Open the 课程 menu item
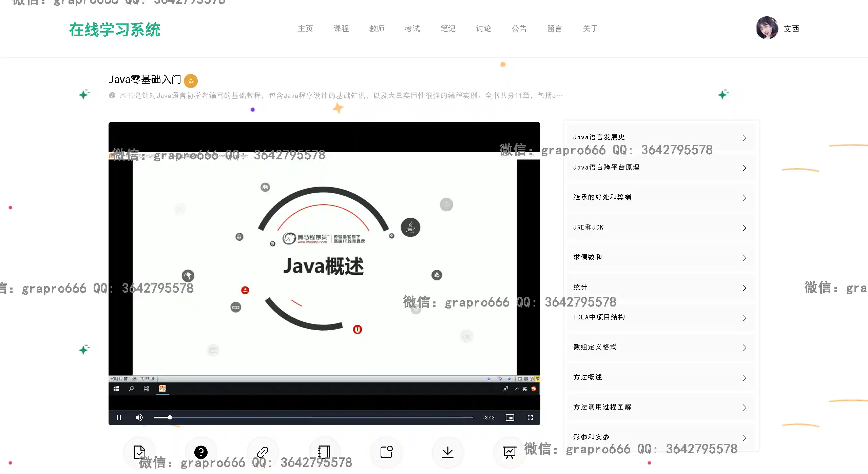 click(x=341, y=28)
